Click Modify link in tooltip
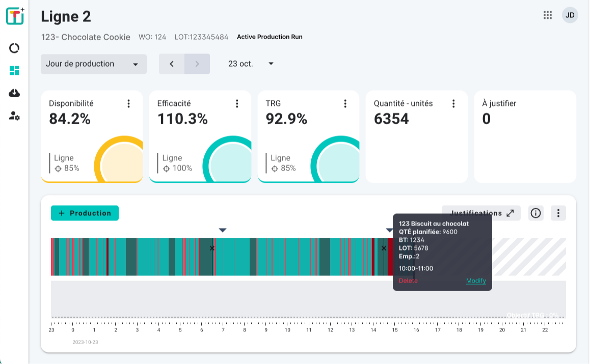Screen dimensions: 590x364 476,281
